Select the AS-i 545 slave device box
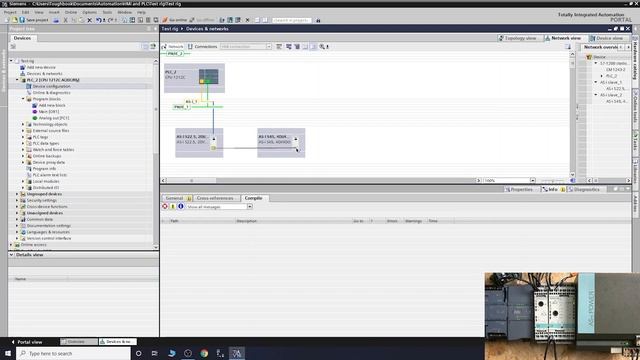Viewport: 640px width, 360px height. (x=281, y=143)
